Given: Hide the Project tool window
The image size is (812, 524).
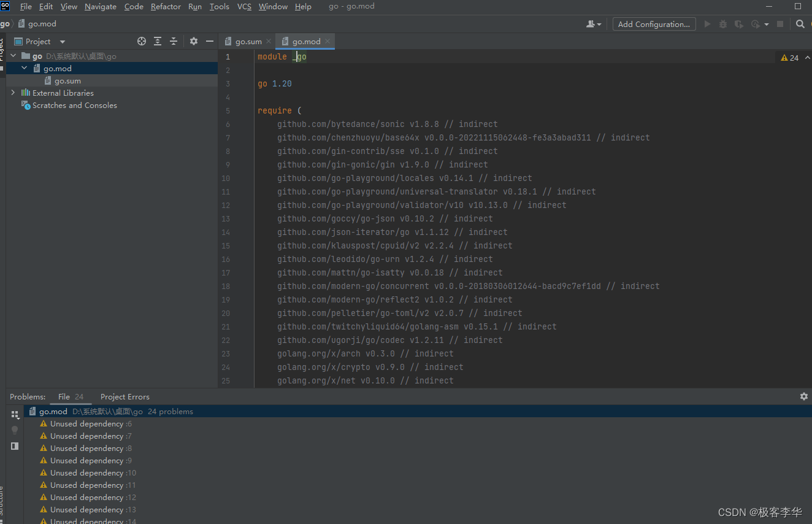Looking at the screenshot, I should point(210,41).
